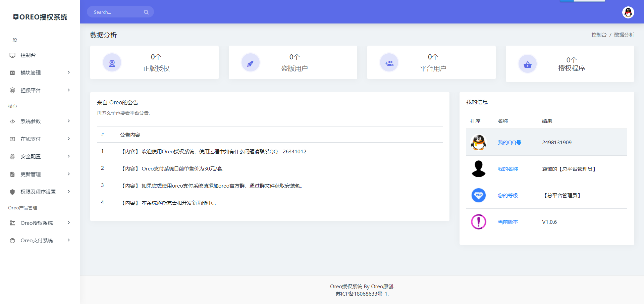The height and width of the screenshot is (304, 644).
Task: Click the 更新管理 menu label
Action: click(31, 174)
